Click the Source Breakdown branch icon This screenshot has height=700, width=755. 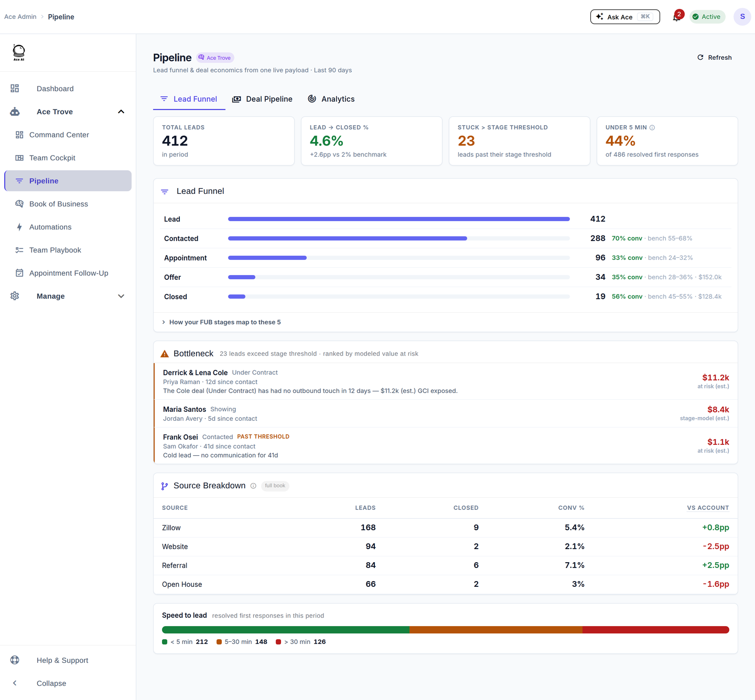click(x=165, y=486)
